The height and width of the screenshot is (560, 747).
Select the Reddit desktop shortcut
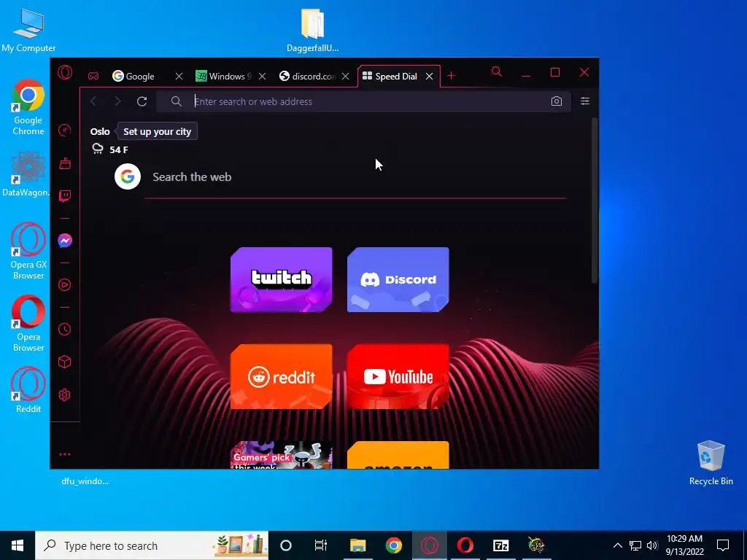(x=28, y=389)
